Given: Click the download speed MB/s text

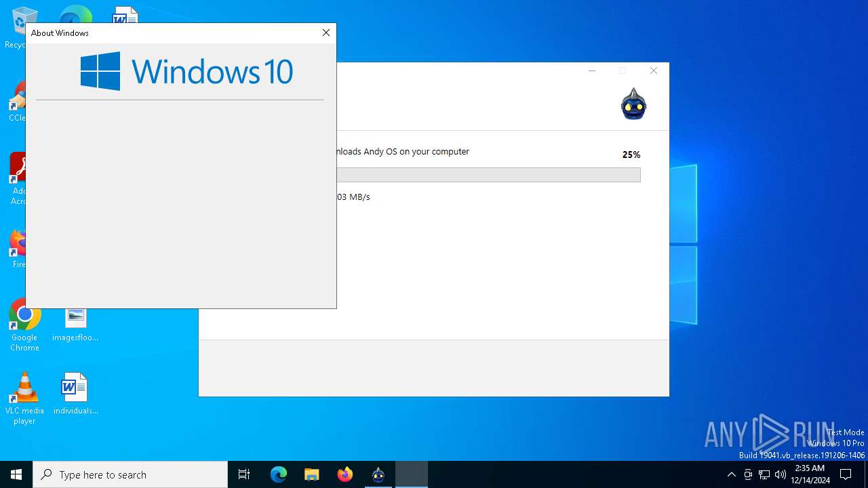Looking at the screenshot, I should click(x=353, y=197).
